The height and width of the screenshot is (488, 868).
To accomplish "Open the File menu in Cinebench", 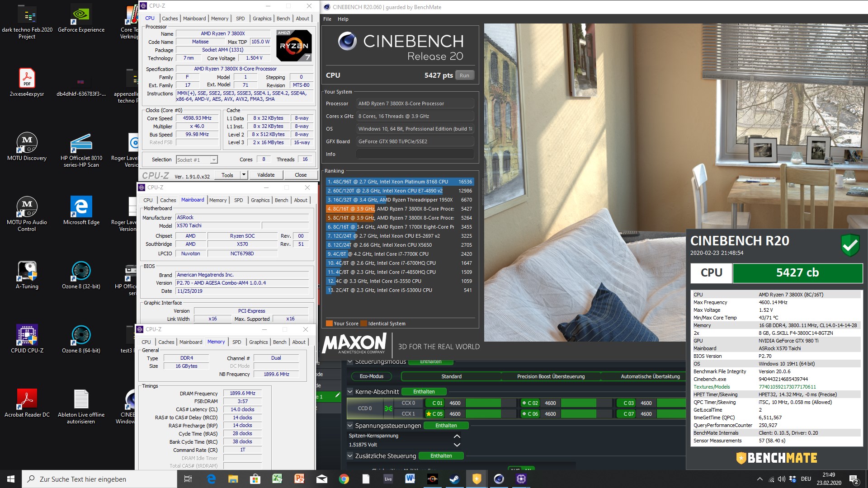I will [327, 19].
